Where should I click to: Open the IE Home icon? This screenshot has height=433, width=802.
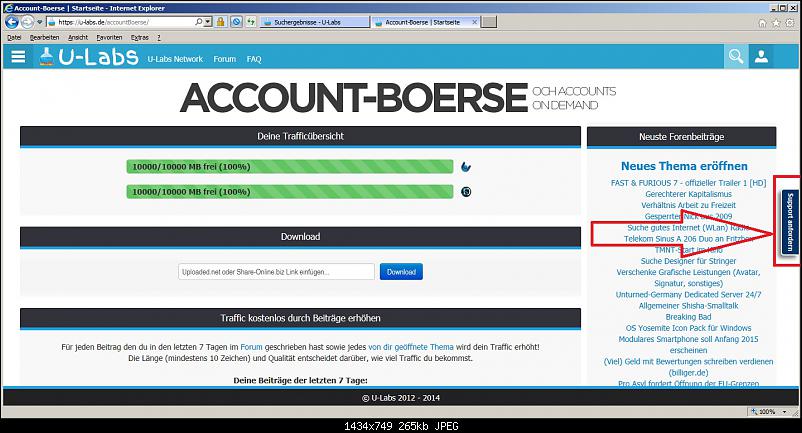(762, 23)
